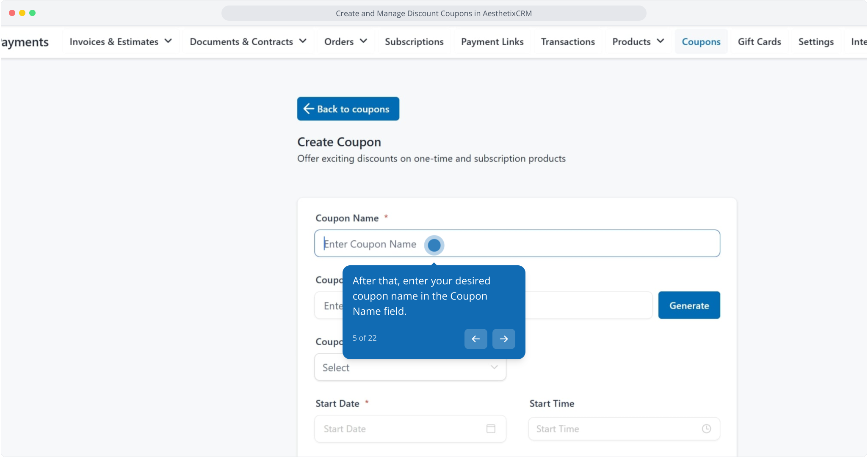Go to the Subscriptions tab
The width and height of the screenshot is (868, 457).
tap(414, 41)
